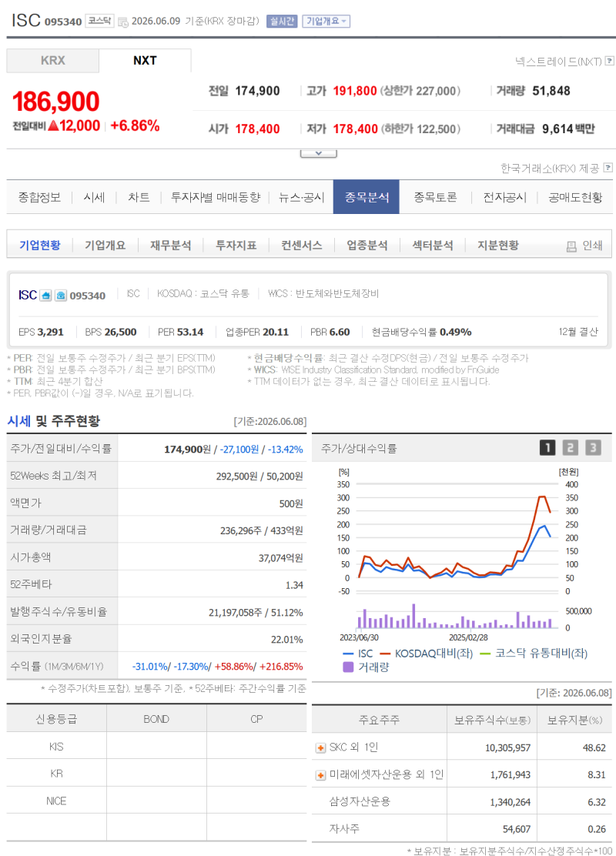Select the 섹터분석 sub-tab
The height and width of the screenshot is (856, 616).
pyautogui.click(x=433, y=245)
